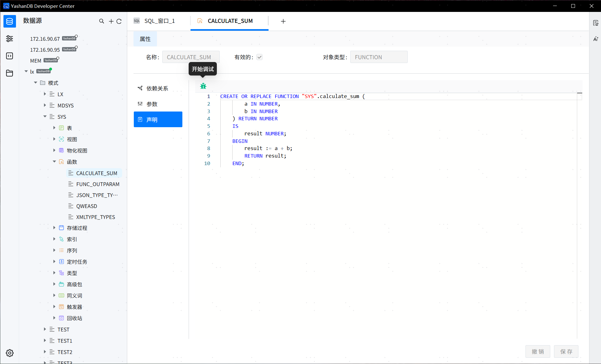Select the FUNC_OUTPARAM function in tree

98,184
